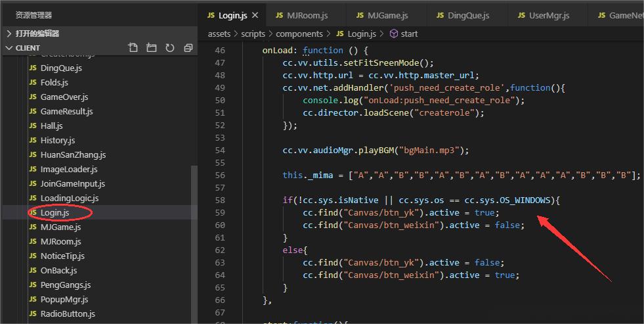644x324 pixels.
Task: Click "Canvas/btn_weixin" string on line 64
Action: (391, 275)
